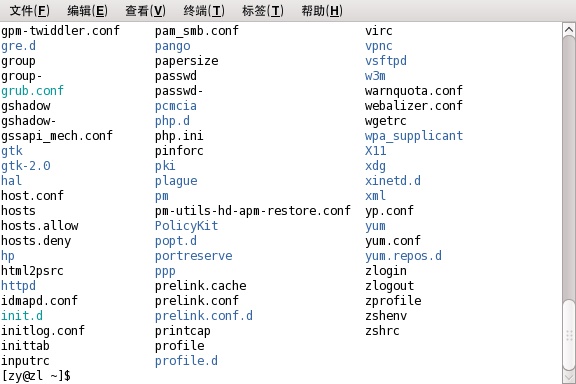Open the 查看(V) menu

pos(145,11)
